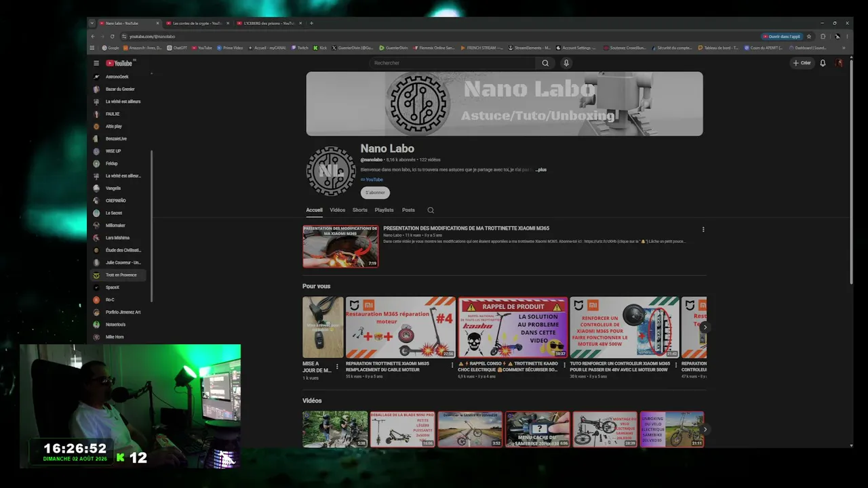Show next videos in Pour vous row
Viewport: 868px width, 488px height.
tap(705, 327)
